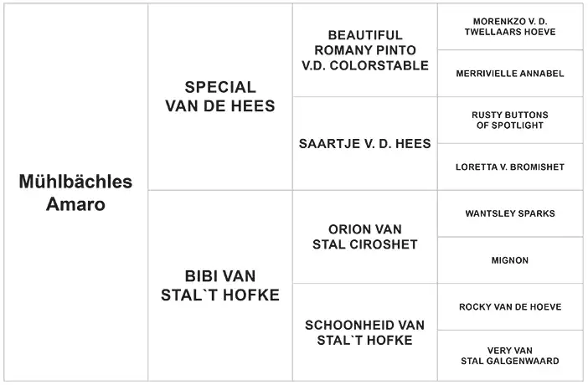The height and width of the screenshot is (385, 588).
Task: Click the text 'TWELLAARS HOEVE'
Action: point(510,32)
